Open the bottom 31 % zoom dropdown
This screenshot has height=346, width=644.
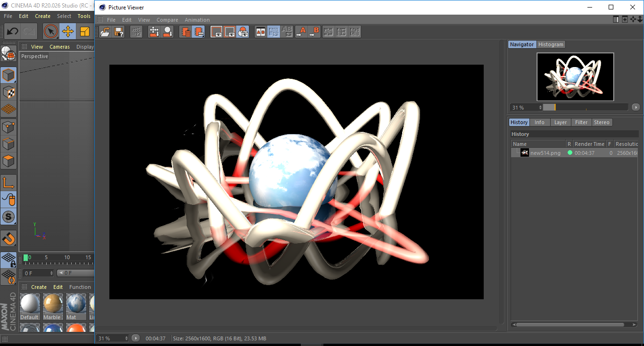tap(113, 338)
